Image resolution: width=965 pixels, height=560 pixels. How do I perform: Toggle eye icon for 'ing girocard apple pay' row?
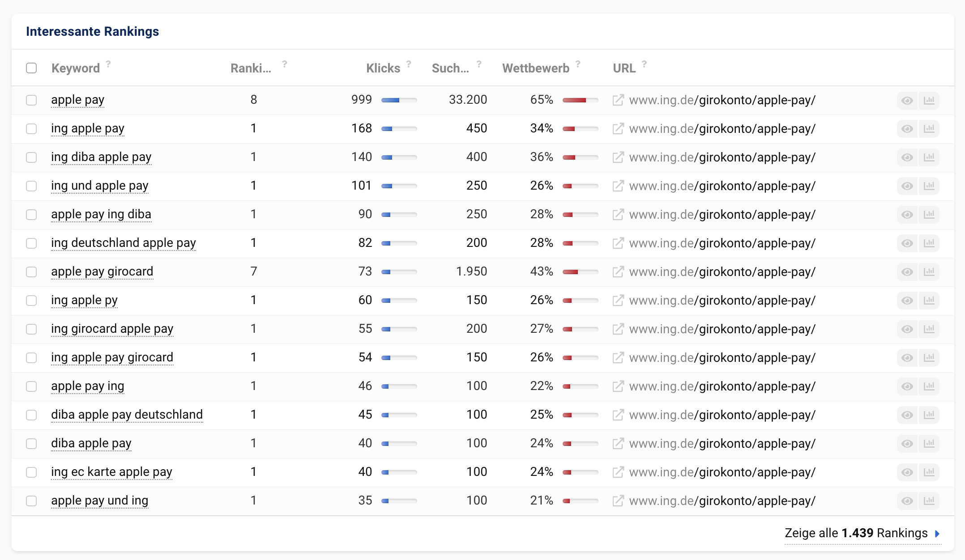click(x=907, y=329)
